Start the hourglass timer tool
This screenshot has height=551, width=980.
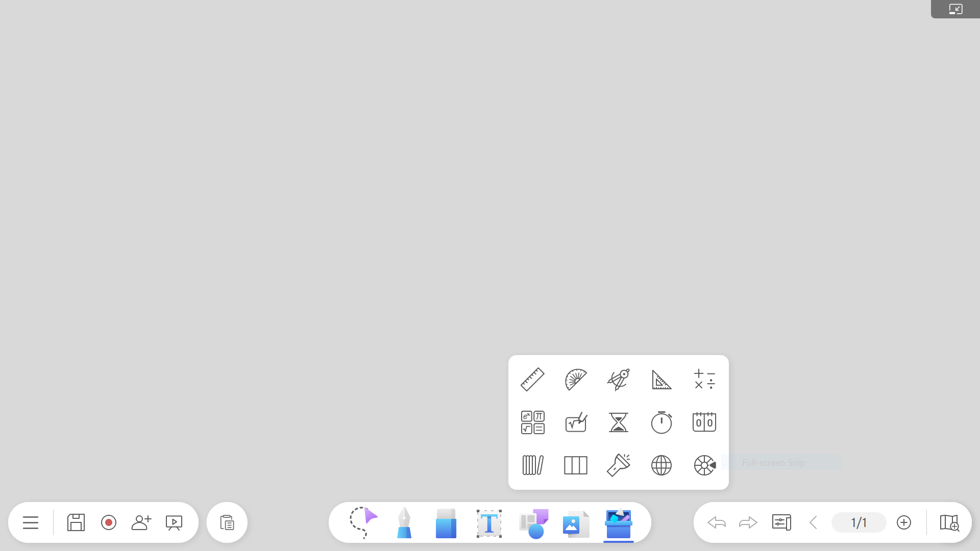(x=618, y=422)
